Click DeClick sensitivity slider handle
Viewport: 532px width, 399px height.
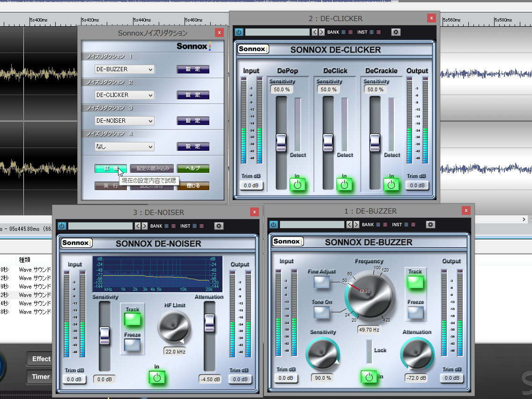coord(328,142)
